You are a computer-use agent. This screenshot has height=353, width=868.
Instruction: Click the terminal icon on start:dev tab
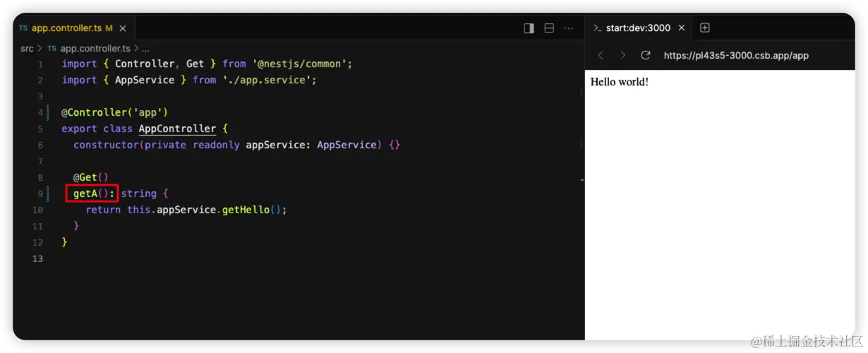pos(597,28)
